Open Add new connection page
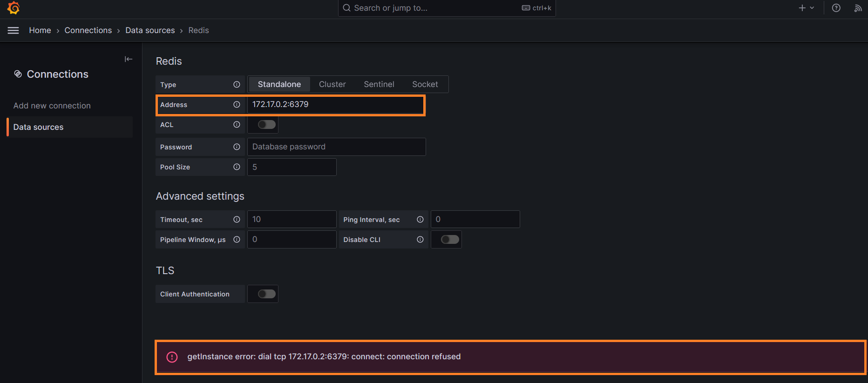 52,106
